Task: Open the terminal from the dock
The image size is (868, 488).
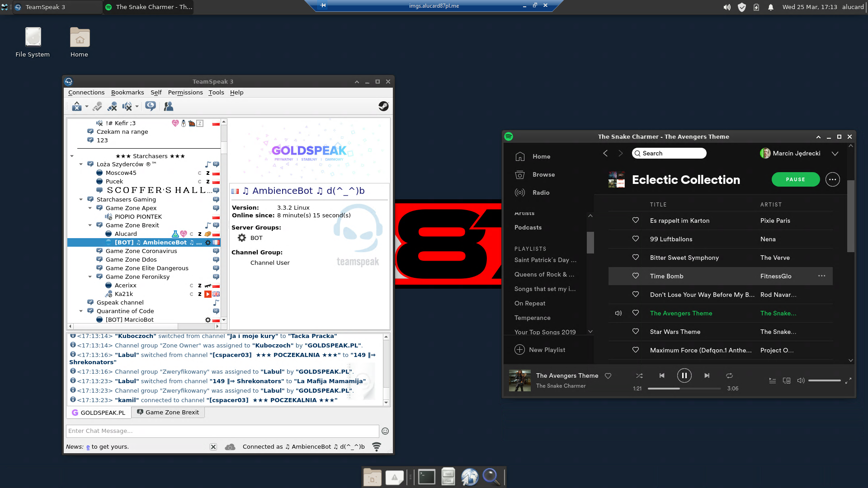Action: (x=426, y=477)
